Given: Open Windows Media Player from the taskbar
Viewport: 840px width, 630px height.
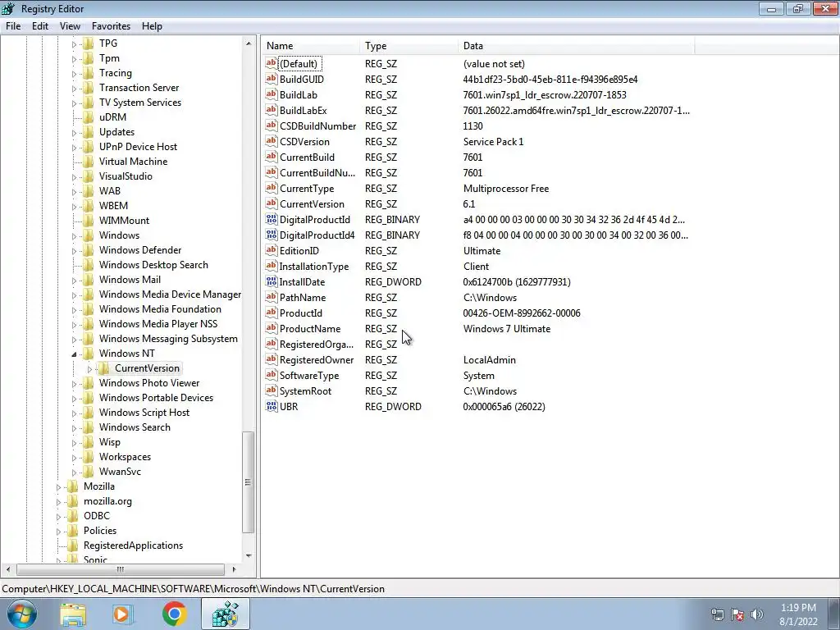Looking at the screenshot, I should coord(122,614).
